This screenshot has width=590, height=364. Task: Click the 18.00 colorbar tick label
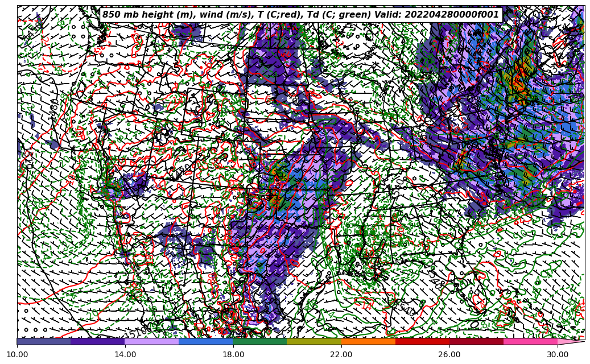point(233,354)
